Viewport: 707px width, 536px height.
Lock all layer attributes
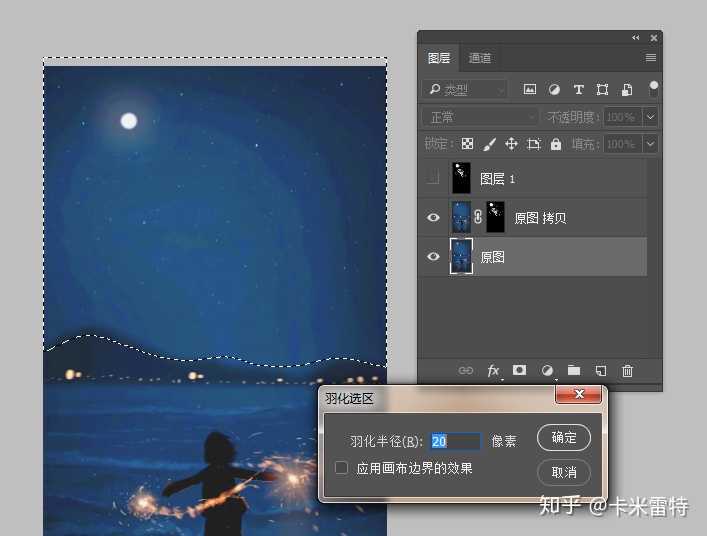click(556, 144)
